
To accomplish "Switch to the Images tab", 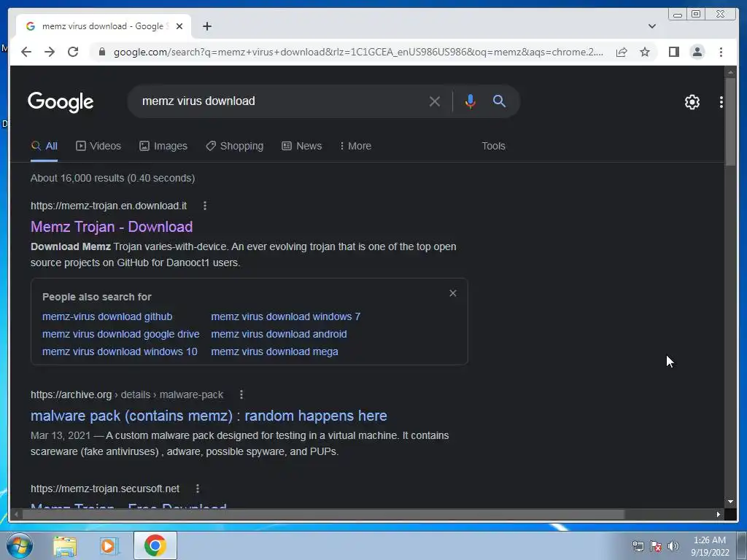I will click(x=163, y=146).
